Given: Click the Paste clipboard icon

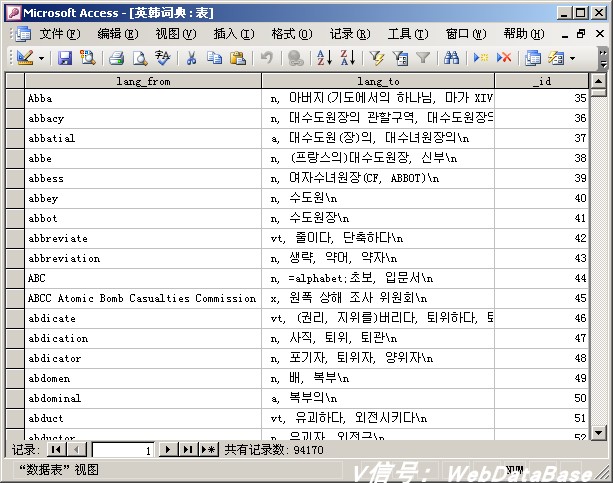Looking at the screenshot, I should click(238, 58).
